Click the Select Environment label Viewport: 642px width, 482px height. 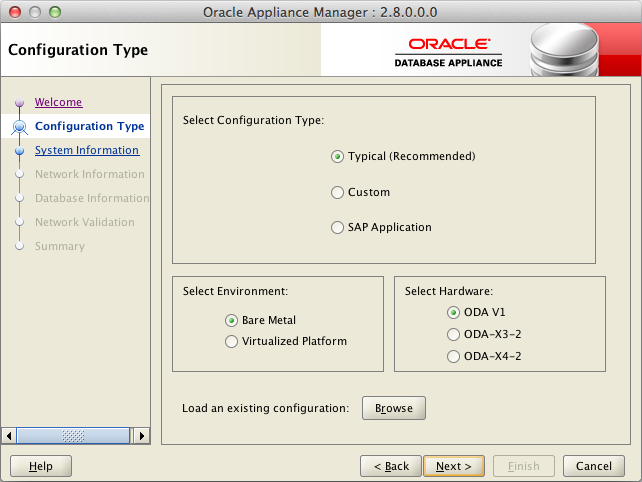coord(235,291)
